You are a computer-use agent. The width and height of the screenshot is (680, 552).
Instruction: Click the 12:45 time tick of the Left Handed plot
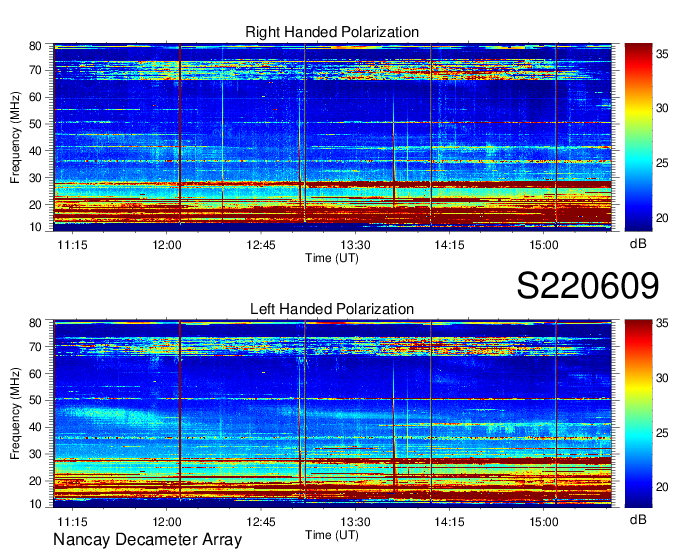(x=261, y=522)
